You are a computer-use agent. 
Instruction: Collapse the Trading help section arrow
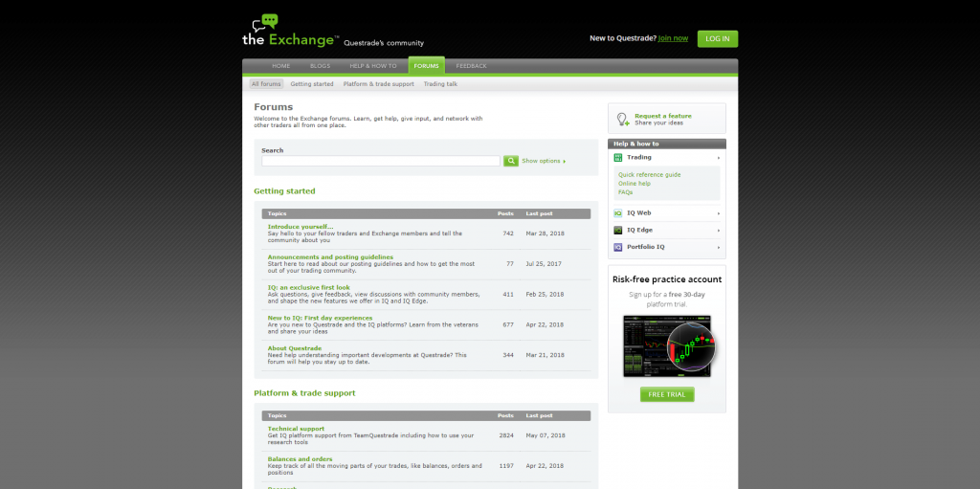(719, 157)
